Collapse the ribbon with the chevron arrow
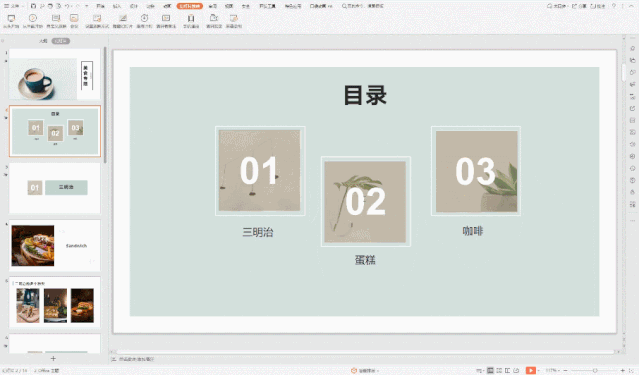The image size is (639, 375). click(x=632, y=6)
